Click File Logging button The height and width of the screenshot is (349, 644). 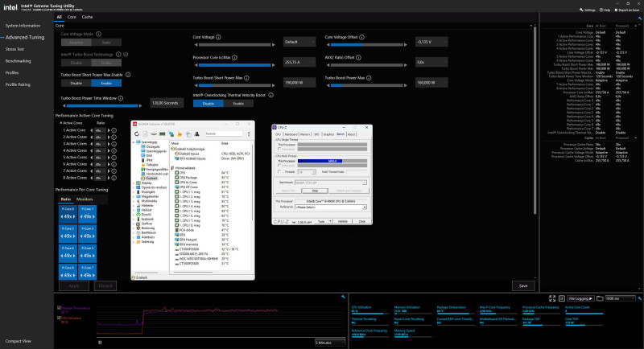point(581,298)
